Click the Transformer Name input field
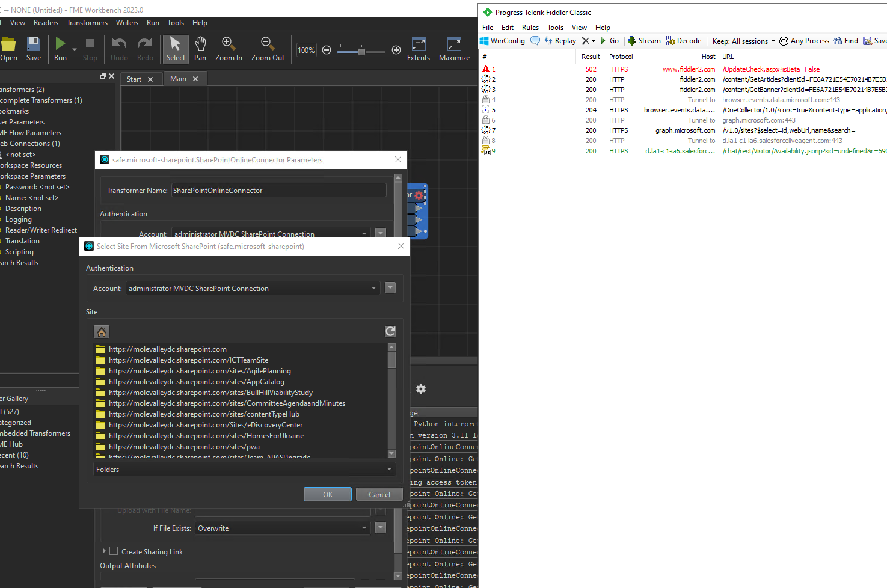Screen dimensions: 887x588 tap(279, 190)
